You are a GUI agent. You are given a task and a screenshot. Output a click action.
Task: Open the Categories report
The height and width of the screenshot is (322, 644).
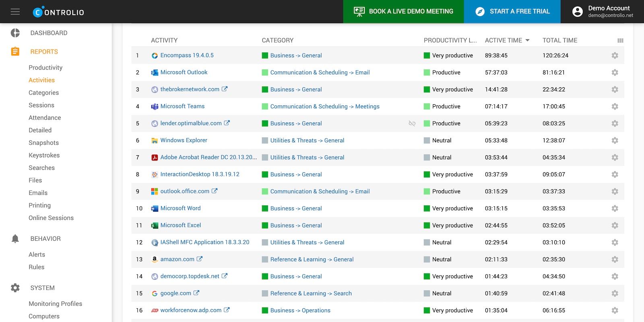tap(43, 93)
